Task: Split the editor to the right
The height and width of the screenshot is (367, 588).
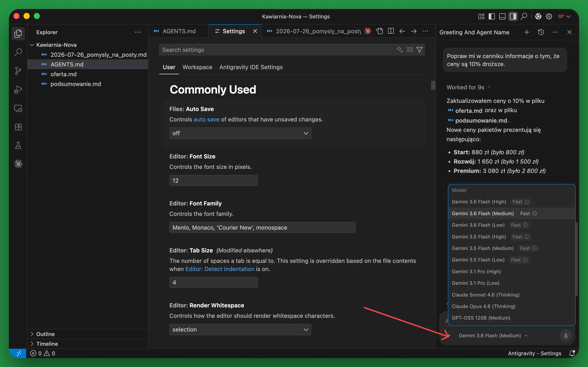Action: click(391, 31)
